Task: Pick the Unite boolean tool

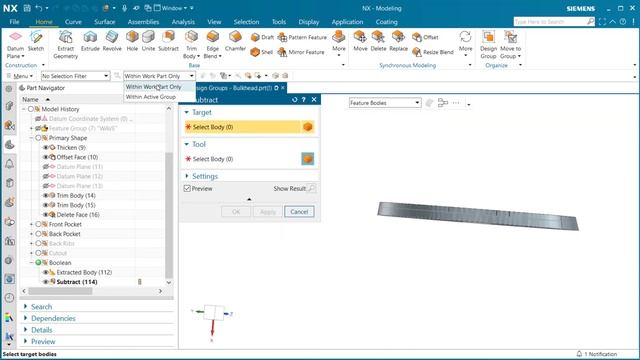Action: (148, 41)
